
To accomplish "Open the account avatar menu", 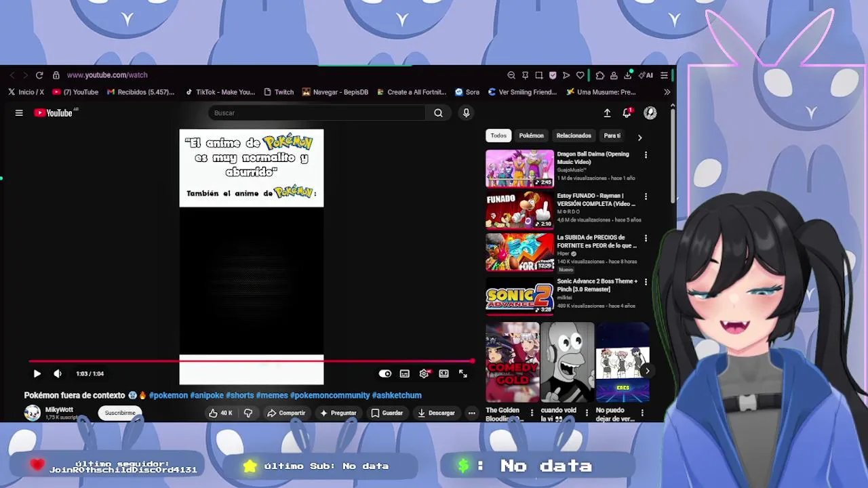I will [650, 113].
